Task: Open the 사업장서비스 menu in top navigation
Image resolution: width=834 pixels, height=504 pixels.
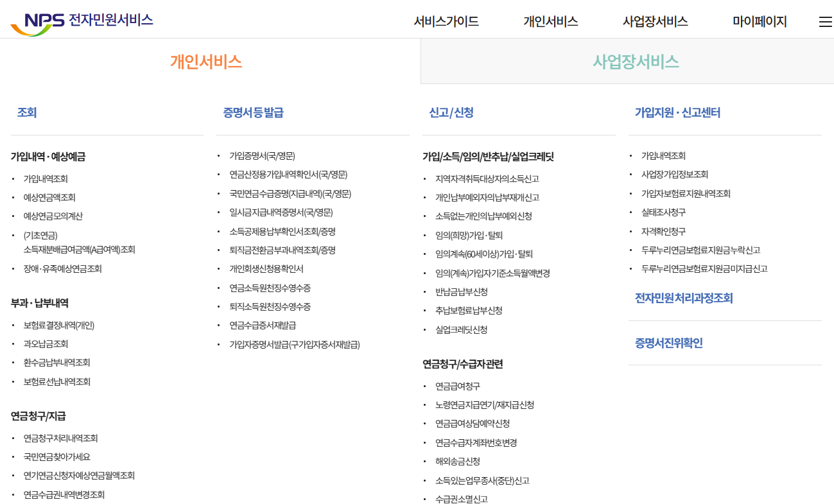Action: click(x=655, y=21)
